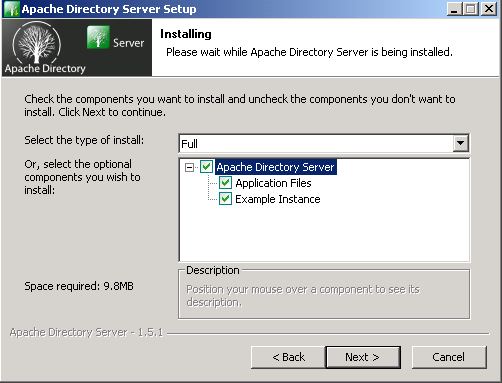502x383 pixels.
Task: Click the Next button
Action: 363,357
